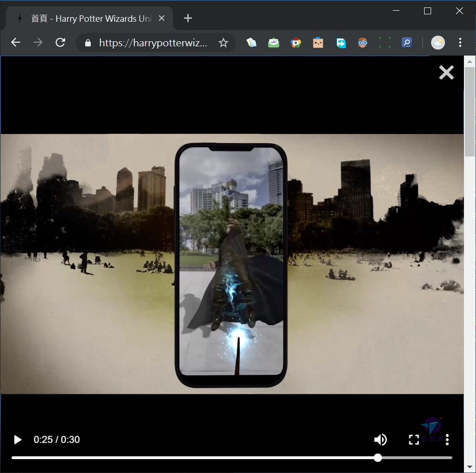Open the glasses face extension

363,42
